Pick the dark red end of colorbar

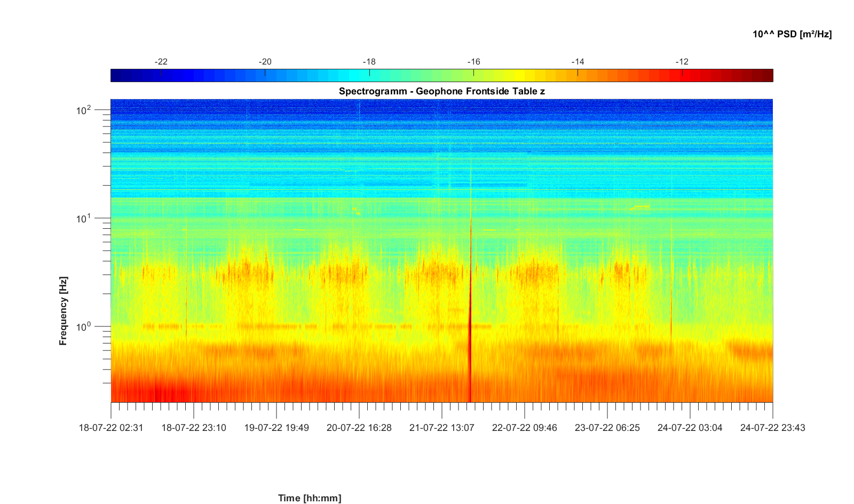[766, 76]
